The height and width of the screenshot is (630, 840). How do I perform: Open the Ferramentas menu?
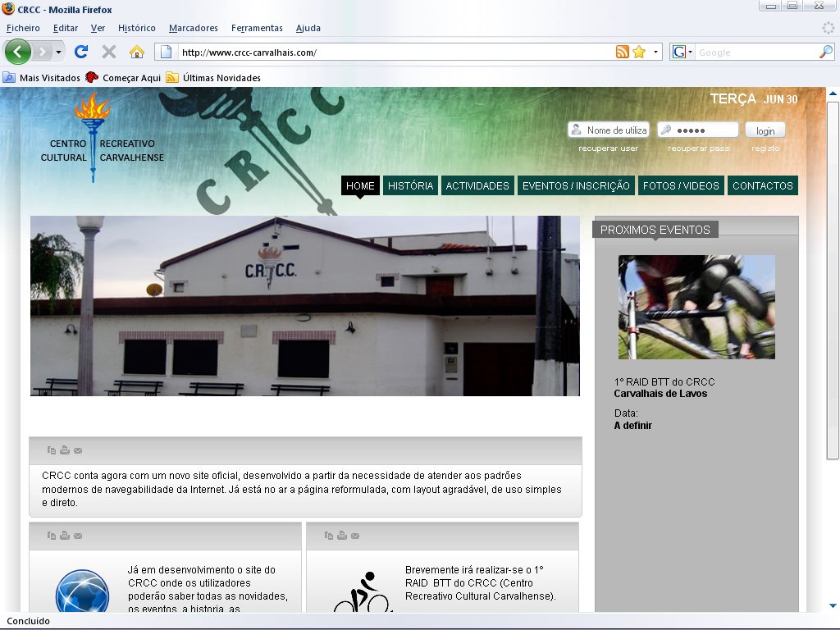pos(257,27)
